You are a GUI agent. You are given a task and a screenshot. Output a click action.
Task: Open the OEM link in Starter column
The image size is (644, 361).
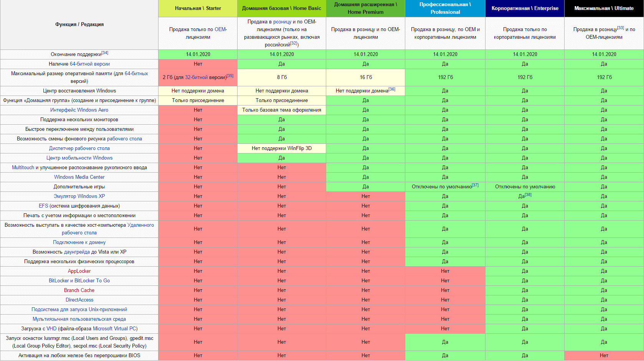pyautogui.click(x=220, y=29)
